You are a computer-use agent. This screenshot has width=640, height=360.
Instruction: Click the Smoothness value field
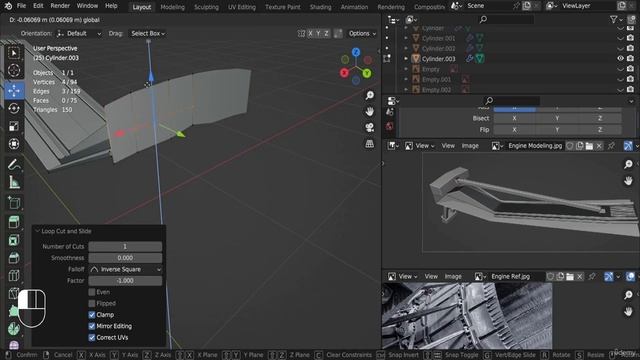(x=125, y=258)
